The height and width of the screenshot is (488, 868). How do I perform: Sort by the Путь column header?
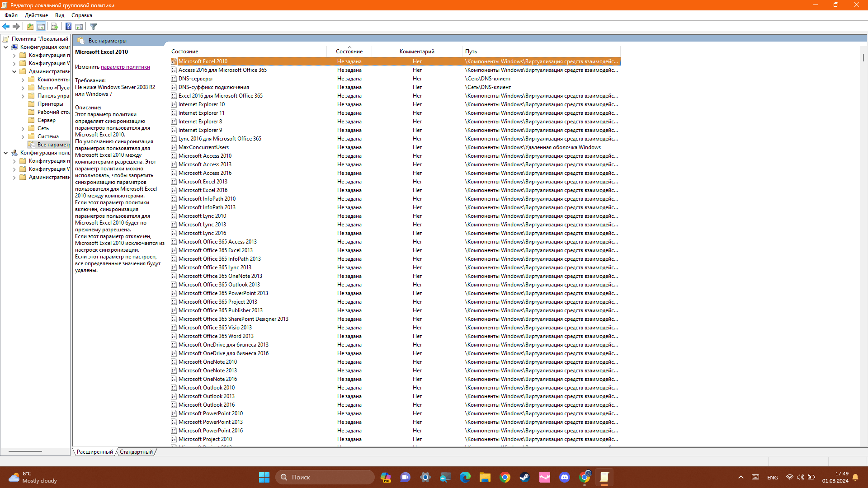pyautogui.click(x=542, y=52)
